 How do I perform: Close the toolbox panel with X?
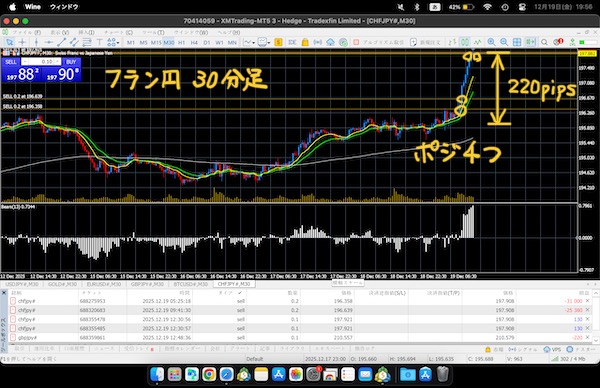[x=4, y=293]
